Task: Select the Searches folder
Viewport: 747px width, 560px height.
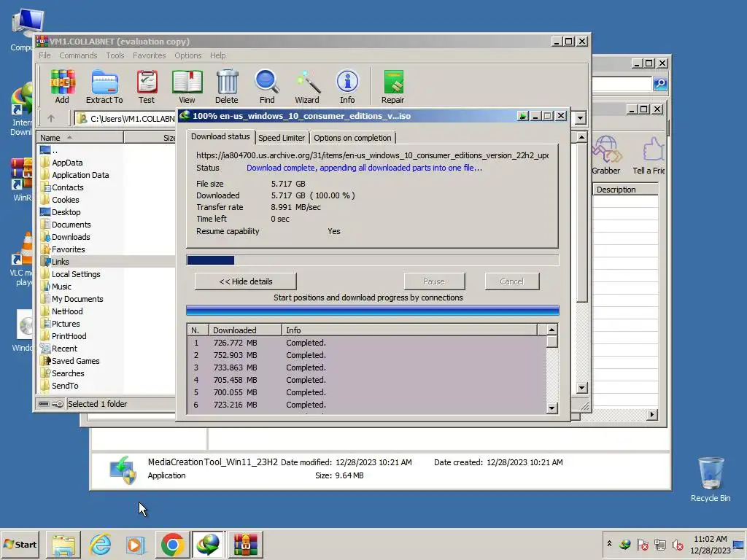Action: click(68, 373)
